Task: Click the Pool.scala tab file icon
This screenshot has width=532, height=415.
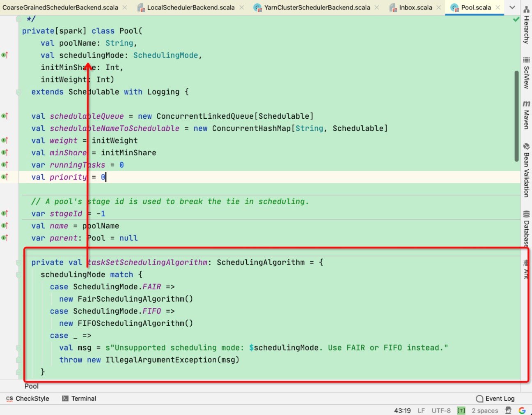Action: (x=454, y=7)
